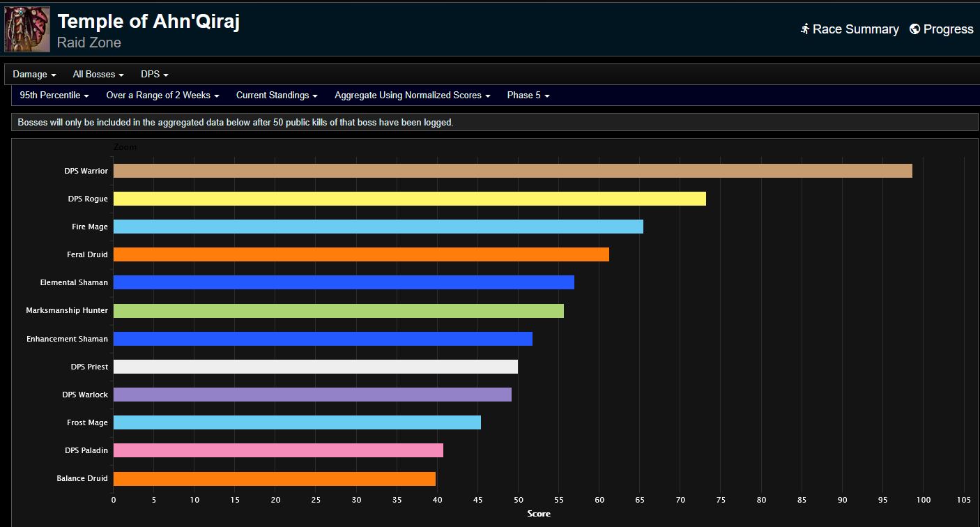Viewport: 980px width, 527px height.
Task: Expand the Current Standings dropdown
Action: click(277, 95)
